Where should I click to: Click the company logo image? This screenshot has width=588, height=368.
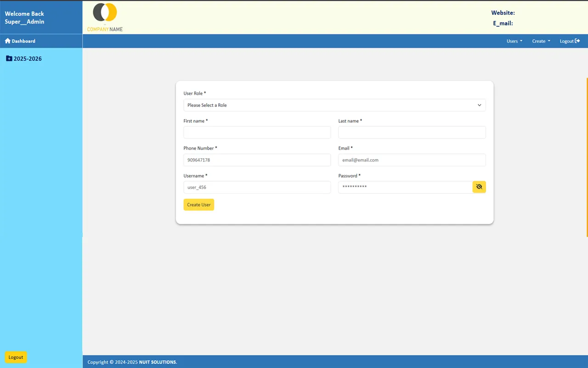[x=105, y=17]
